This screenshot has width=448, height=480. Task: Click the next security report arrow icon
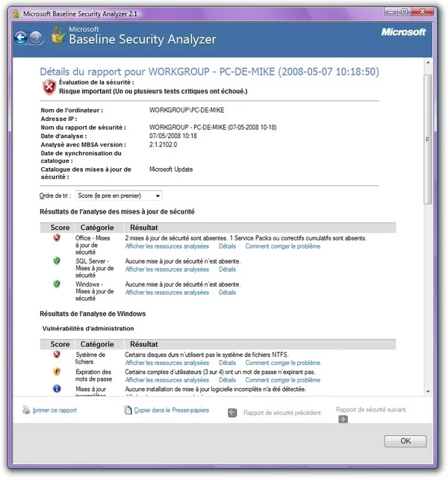[x=343, y=419]
